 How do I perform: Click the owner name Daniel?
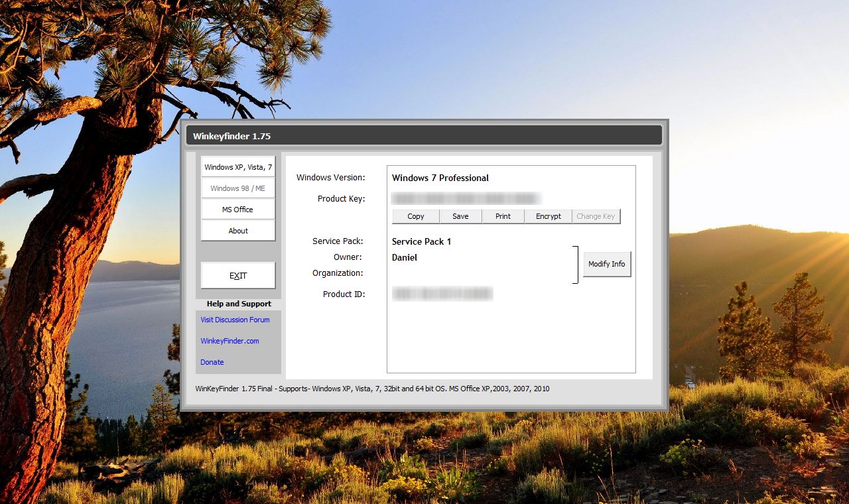(405, 257)
